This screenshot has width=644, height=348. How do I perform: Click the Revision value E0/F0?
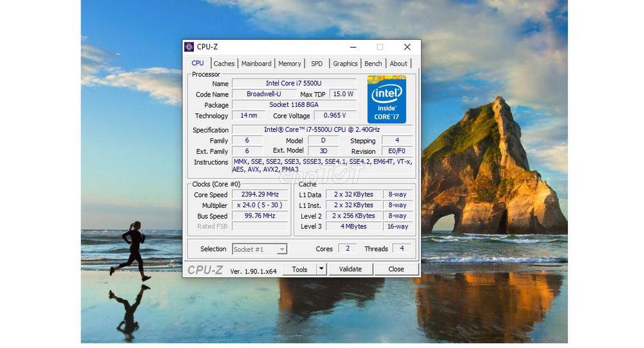[397, 151]
